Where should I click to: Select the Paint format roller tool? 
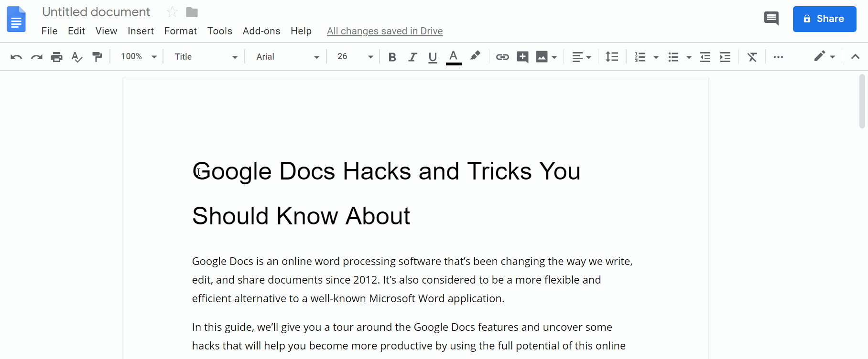(x=97, y=57)
